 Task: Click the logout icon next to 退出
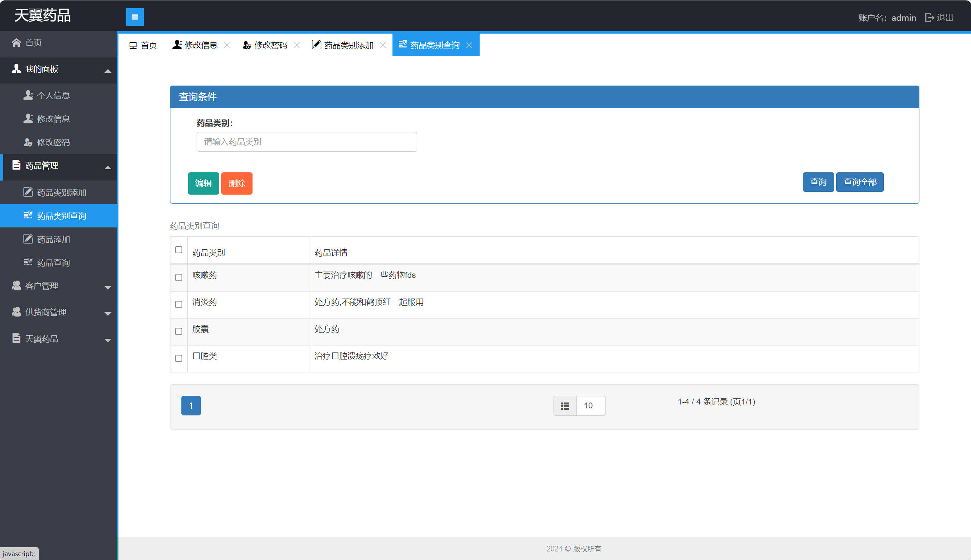click(929, 18)
